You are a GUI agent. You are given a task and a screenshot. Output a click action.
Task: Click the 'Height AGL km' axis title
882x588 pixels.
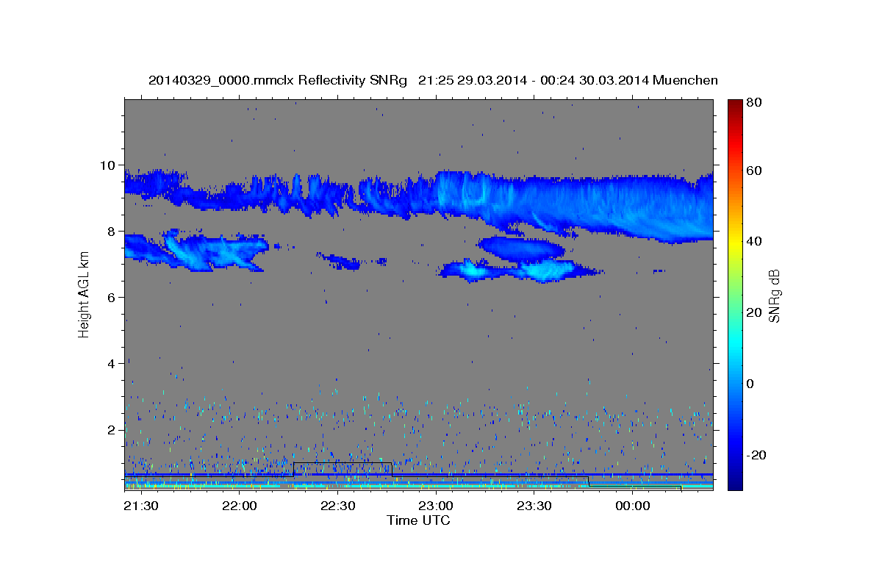pyautogui.click(x=84, y=295)
